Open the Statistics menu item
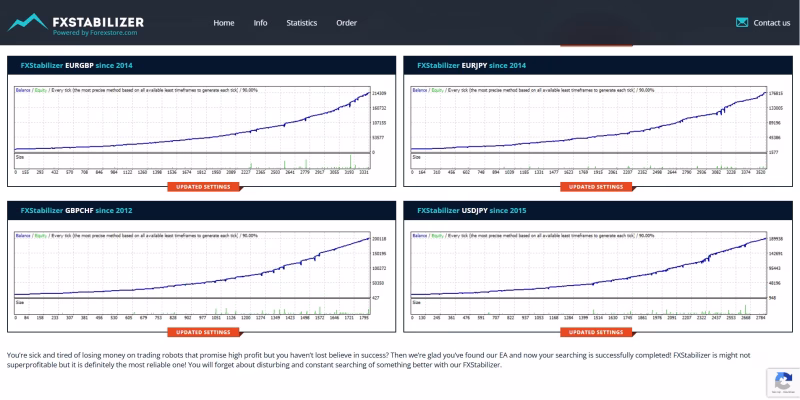800x400 pixels. [302, 23]
